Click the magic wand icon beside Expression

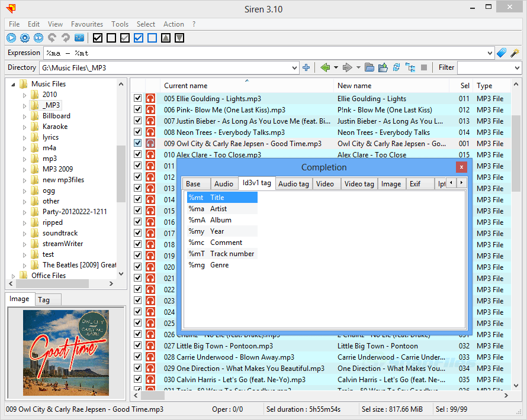pos(515,53)
